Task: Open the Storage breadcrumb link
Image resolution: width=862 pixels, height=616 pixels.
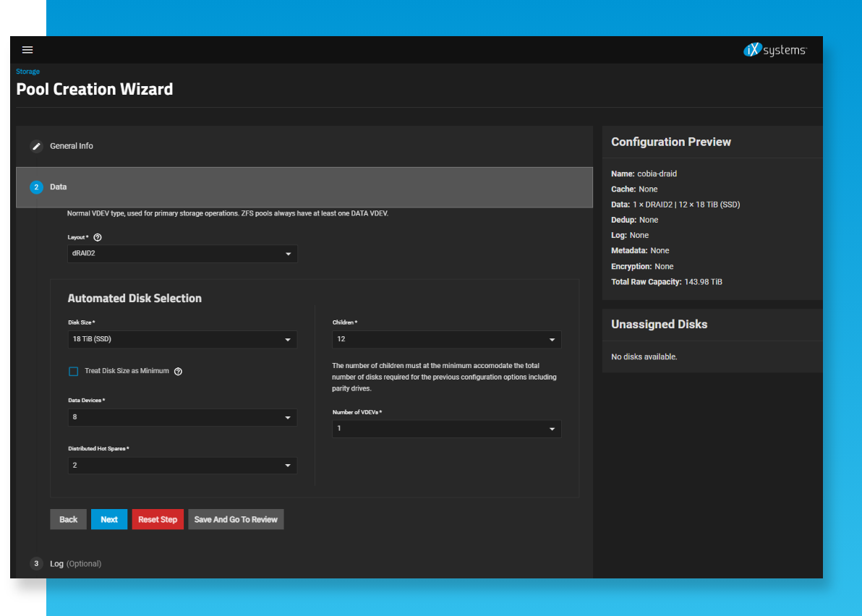Action: 27,71
